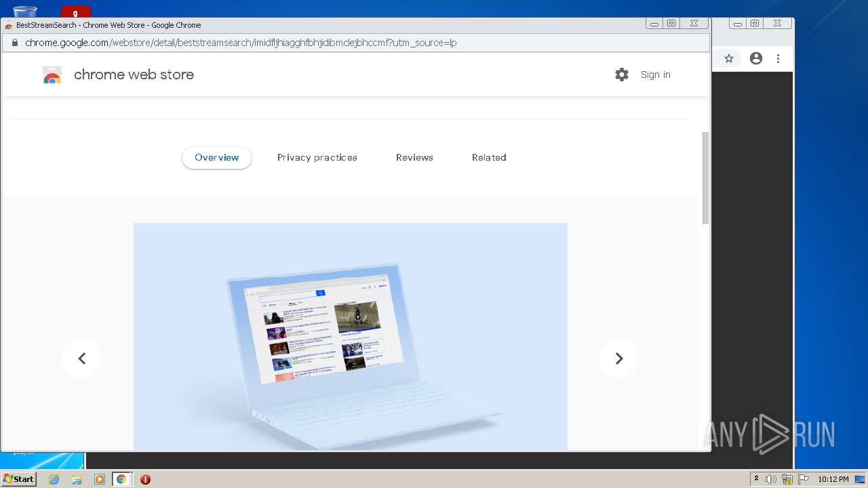This screenshot has height=488, width=868.
Task: Maximize the BestStreamSearch window
Action: 671,23
